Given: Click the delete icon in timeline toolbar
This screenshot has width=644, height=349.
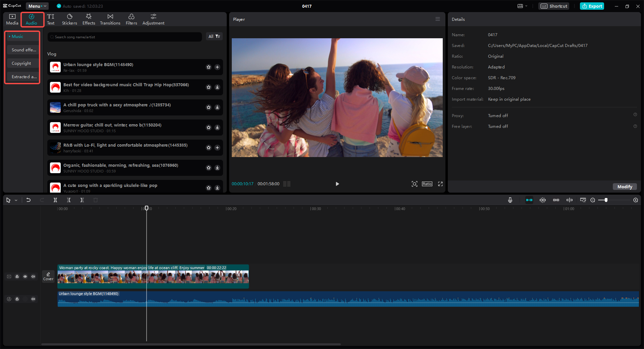Looking at the screenshot, I should coord(96,200).
